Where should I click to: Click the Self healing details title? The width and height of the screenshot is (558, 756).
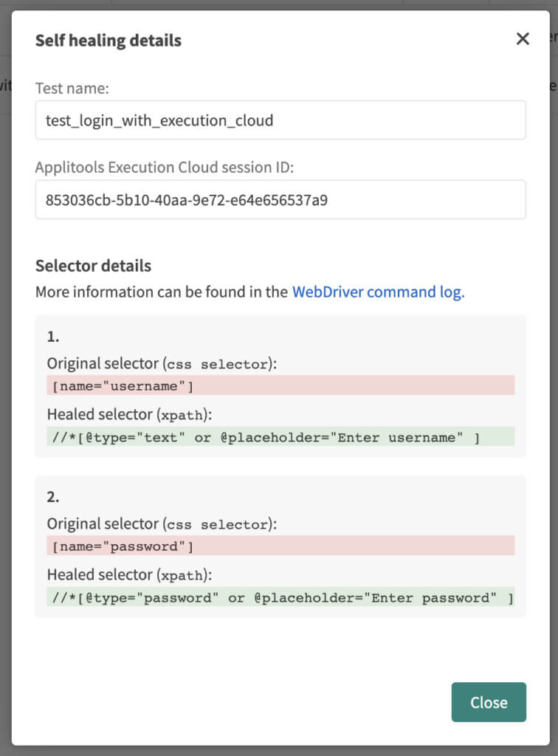pos(108,41)
